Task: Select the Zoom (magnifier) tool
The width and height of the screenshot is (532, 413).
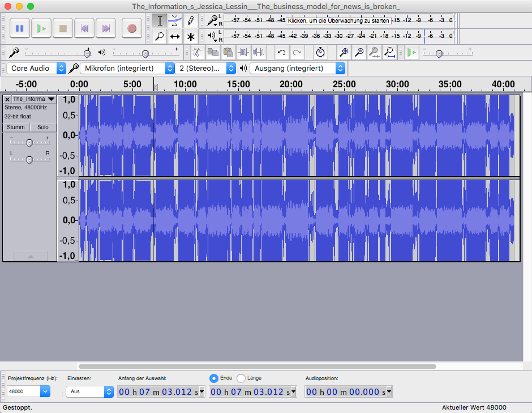Action: point(160,36)
